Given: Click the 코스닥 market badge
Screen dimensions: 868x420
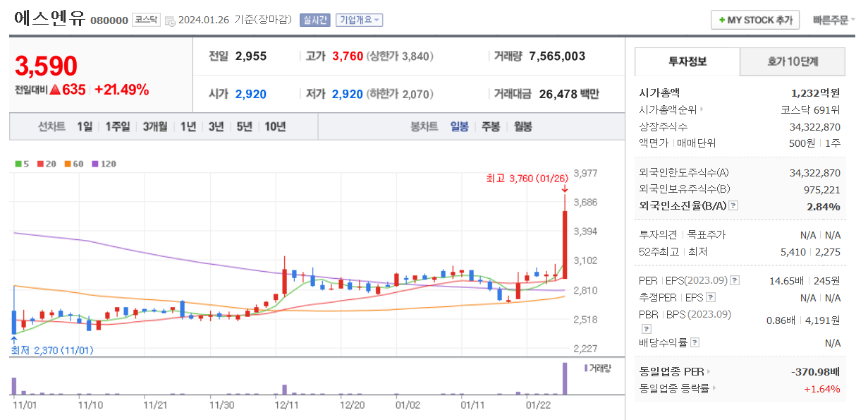Looking at the screenshot, I should click(146, 20).
